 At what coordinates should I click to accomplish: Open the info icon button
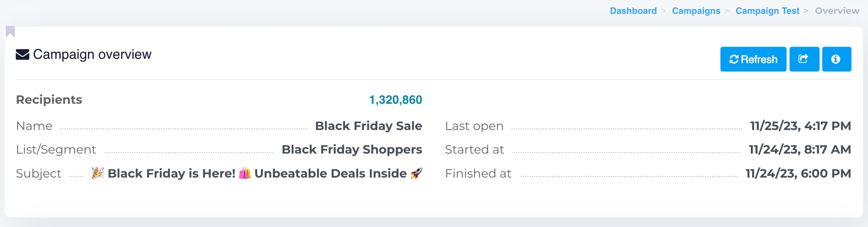[836, 59]
